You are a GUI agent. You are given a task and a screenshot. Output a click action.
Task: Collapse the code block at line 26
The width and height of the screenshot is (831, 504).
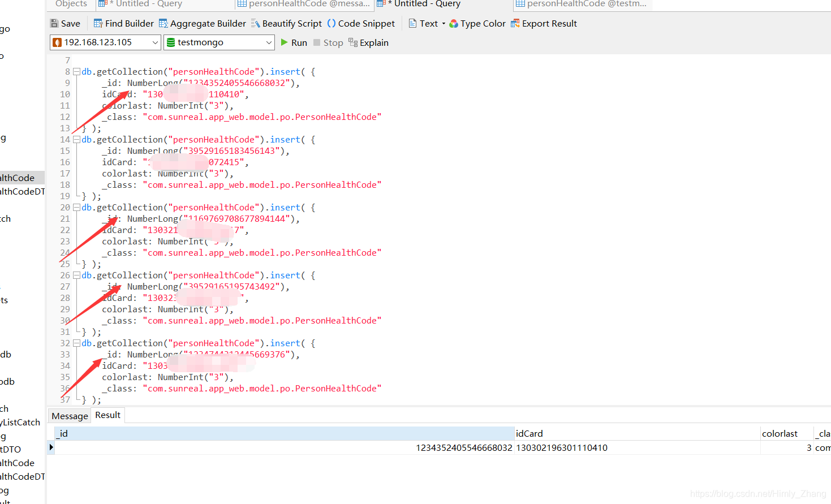pyautogui.click(x=76, y=275)
